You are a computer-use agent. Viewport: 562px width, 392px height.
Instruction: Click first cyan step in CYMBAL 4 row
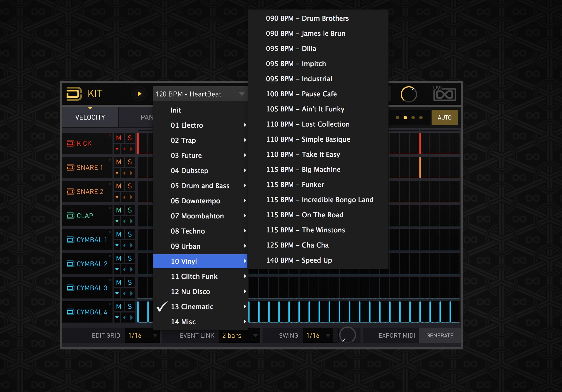click(138, 312)
